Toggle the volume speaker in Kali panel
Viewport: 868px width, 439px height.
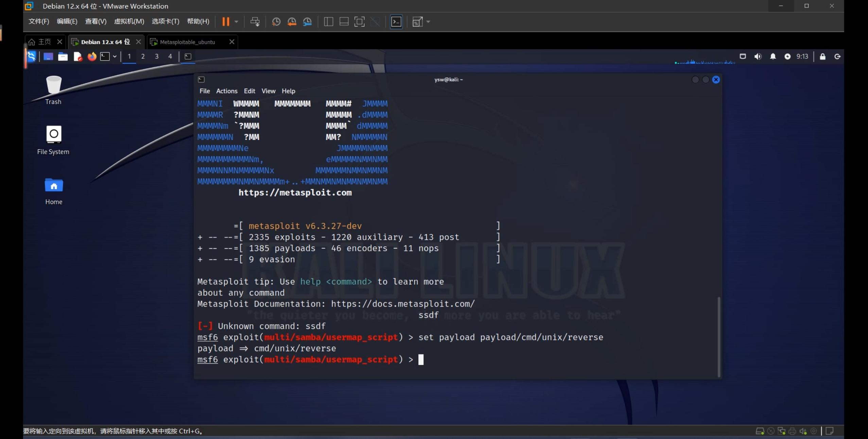[x=758, y=56]
